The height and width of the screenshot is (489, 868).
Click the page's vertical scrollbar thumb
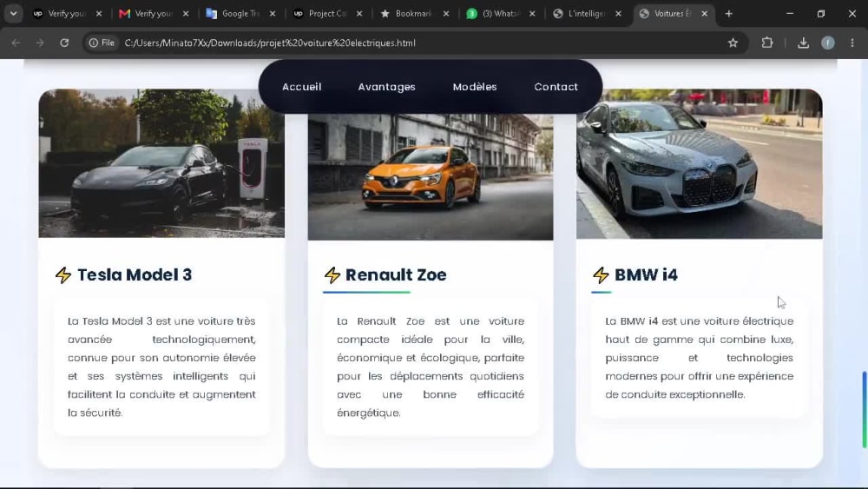point(864,410)
